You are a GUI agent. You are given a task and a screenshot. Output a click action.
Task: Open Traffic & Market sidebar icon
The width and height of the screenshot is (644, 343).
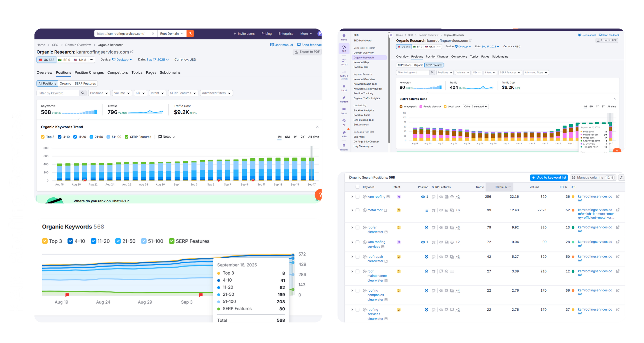[344, 72]
